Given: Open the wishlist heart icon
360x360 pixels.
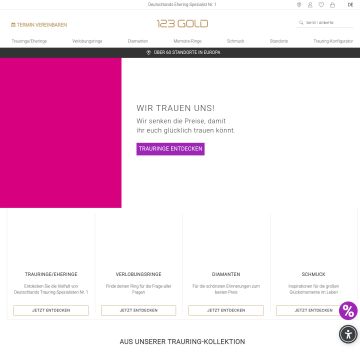Looking at the screenshot, I should 321,5.
